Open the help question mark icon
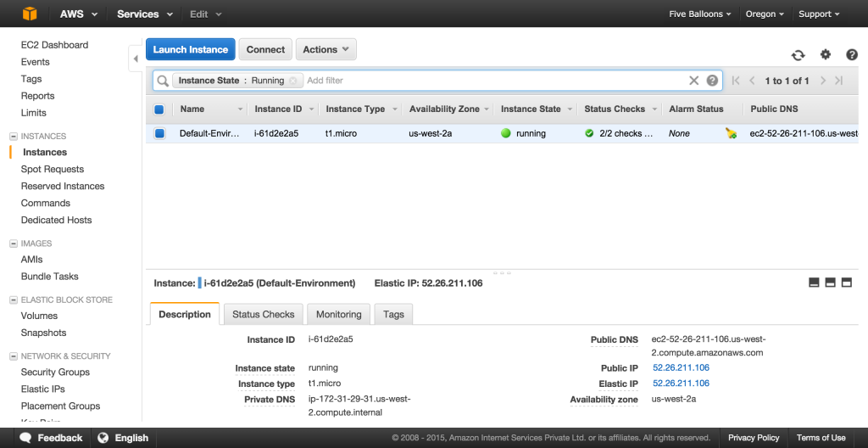The width and height of the screenshot is (868, 448). coord(852,54)
